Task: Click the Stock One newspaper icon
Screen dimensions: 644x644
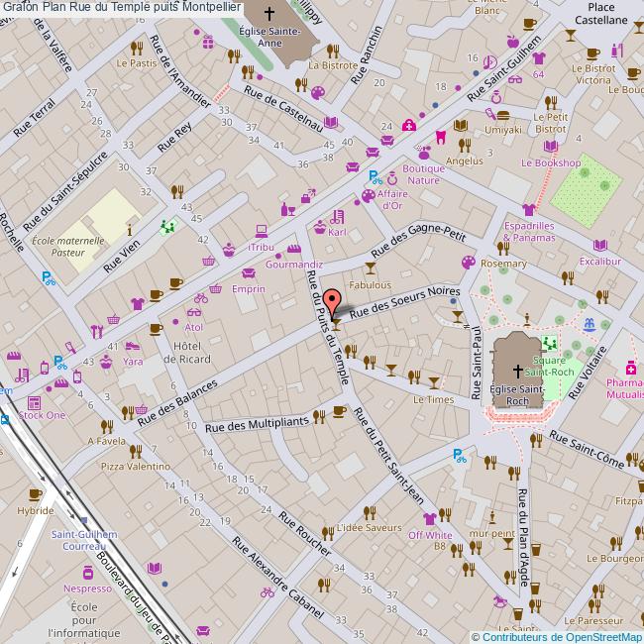Action: [x=35, y=402]
